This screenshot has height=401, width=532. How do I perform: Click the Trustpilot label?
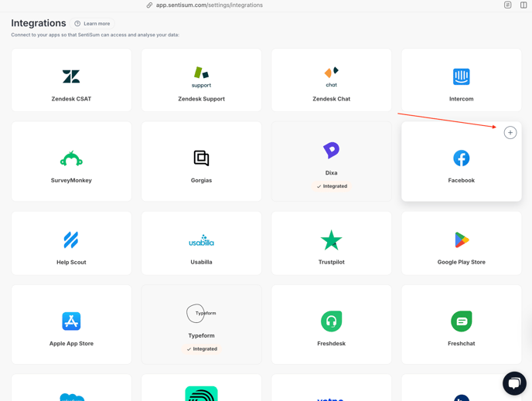point(332,262)
